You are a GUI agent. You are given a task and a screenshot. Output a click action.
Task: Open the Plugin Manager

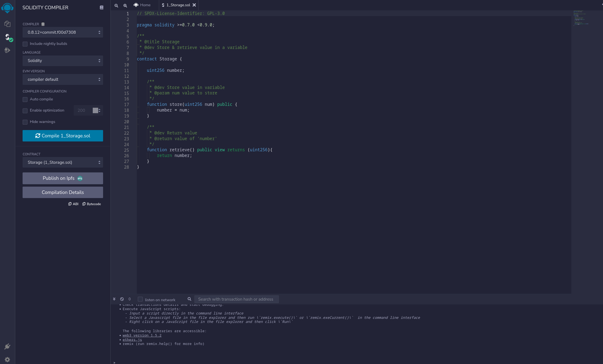7,346
